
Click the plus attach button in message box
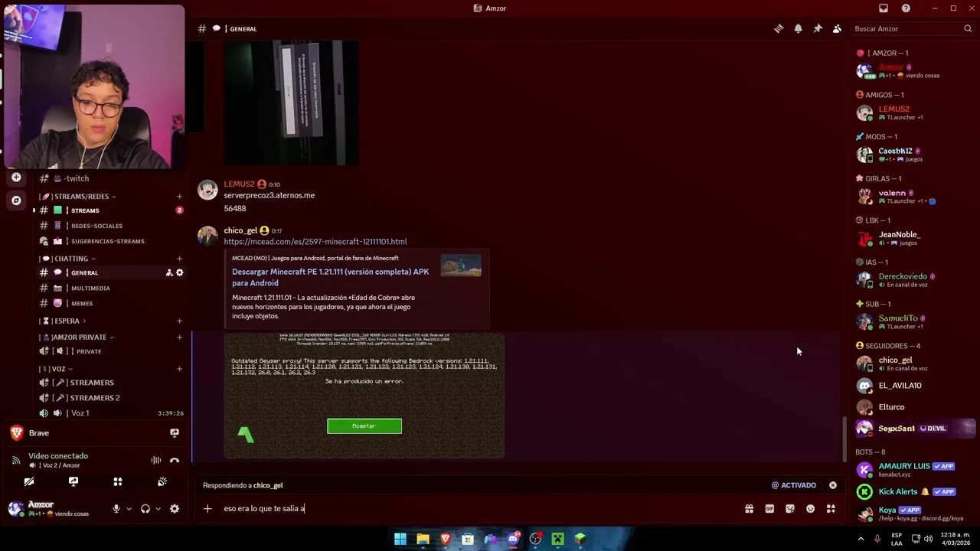pyautogui.click(x=207, y=508)
